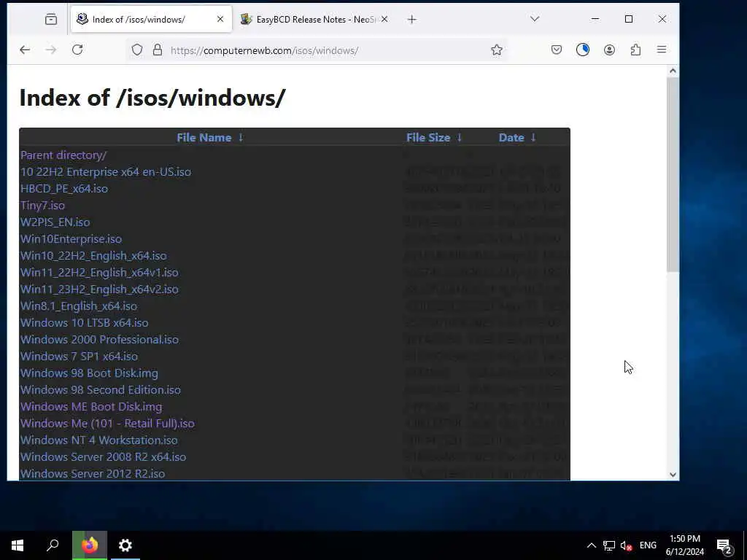
Task: Open a new tab with plus
Action: pyautogui.click(x=412, y=20)
